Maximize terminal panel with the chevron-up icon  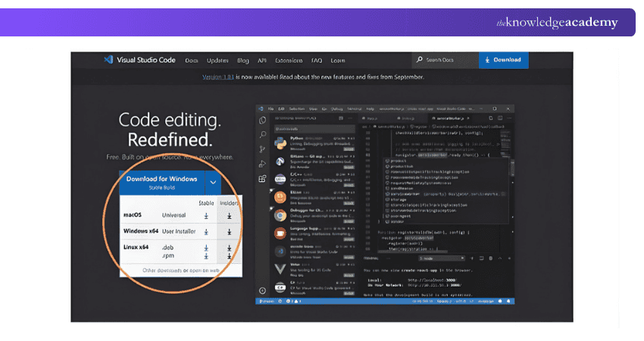pos(500,258)
